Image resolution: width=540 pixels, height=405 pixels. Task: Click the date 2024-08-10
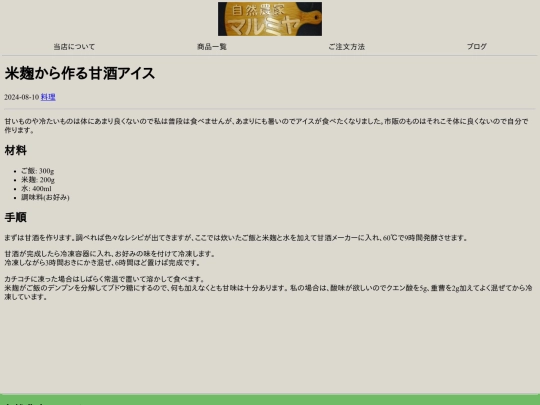(22, 97)
